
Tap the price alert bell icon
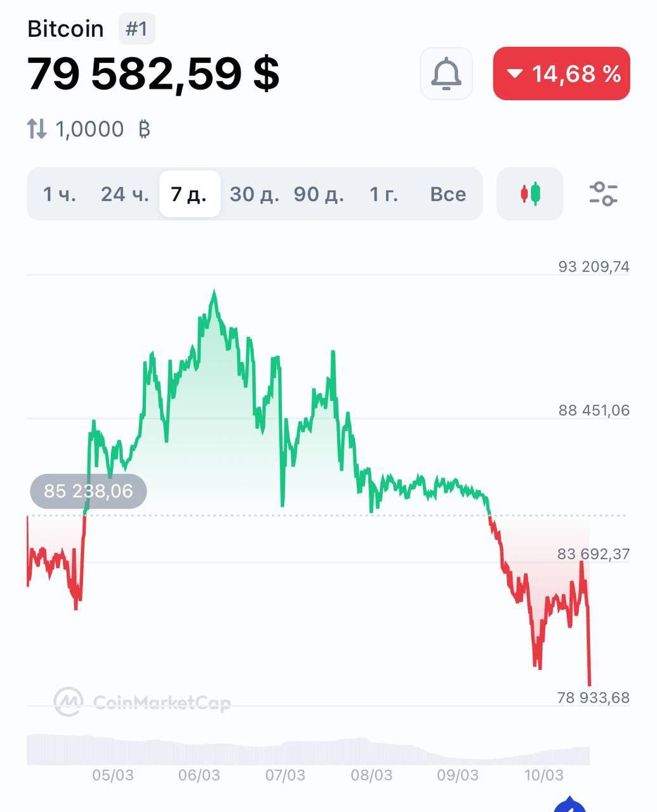[x=446, y=74]
